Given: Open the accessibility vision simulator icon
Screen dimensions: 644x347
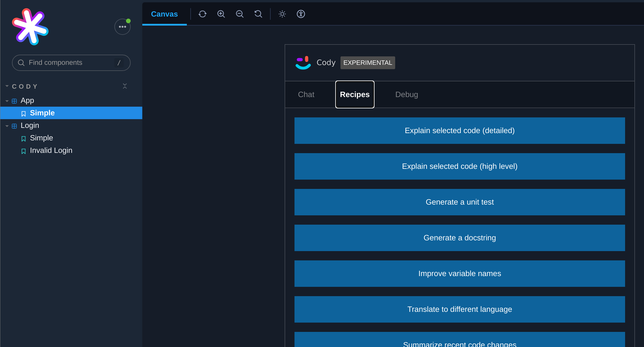Looking at the screenshot, I should tap(301, 14).
